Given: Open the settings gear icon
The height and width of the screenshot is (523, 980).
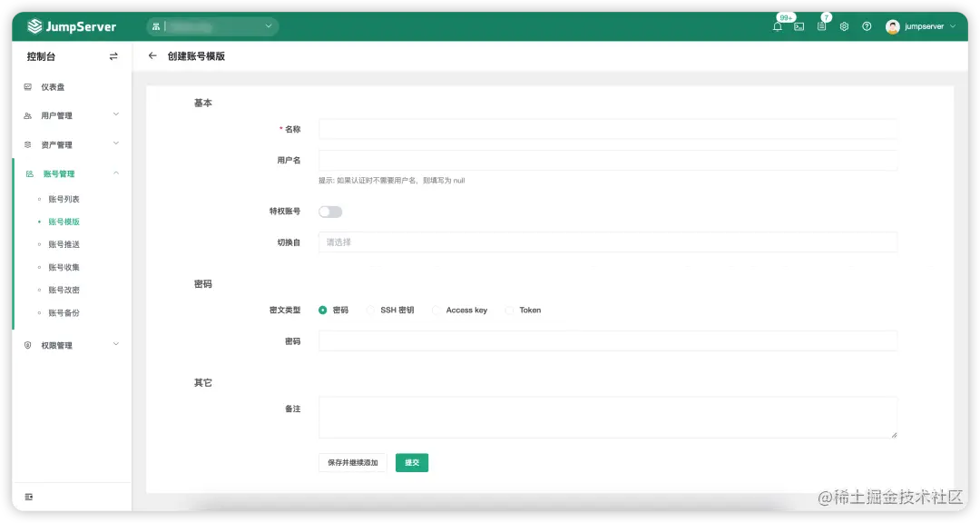Looking at the screenshot, I should 843,26.
